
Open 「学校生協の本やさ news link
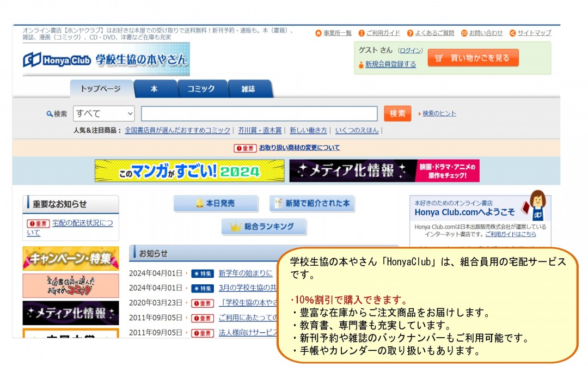248,303
